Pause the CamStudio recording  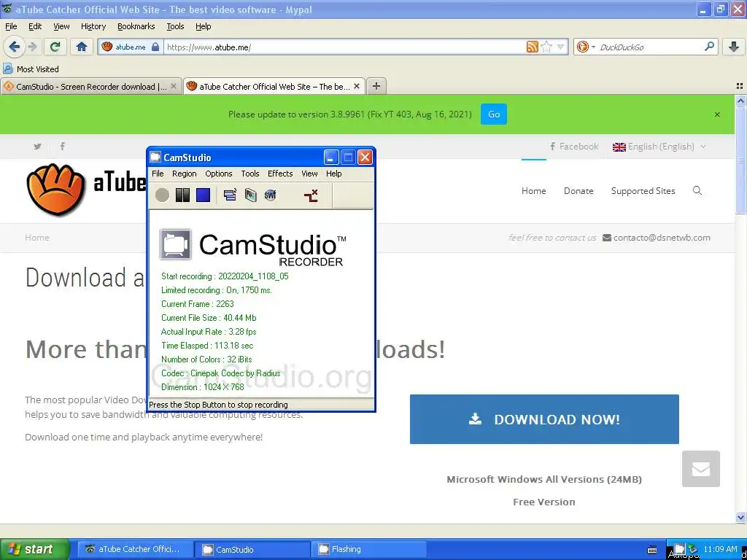(182, 195)
